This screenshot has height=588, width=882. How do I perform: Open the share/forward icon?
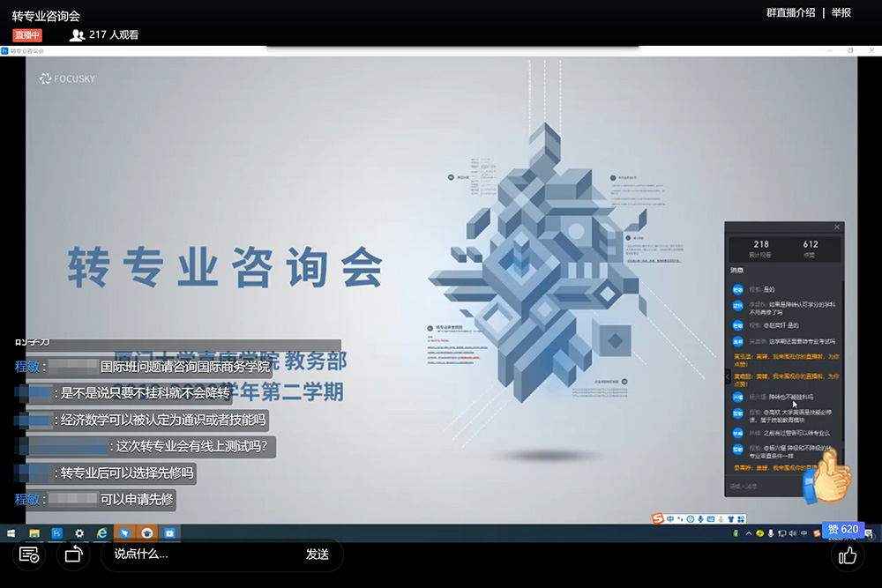pos(73,555)
